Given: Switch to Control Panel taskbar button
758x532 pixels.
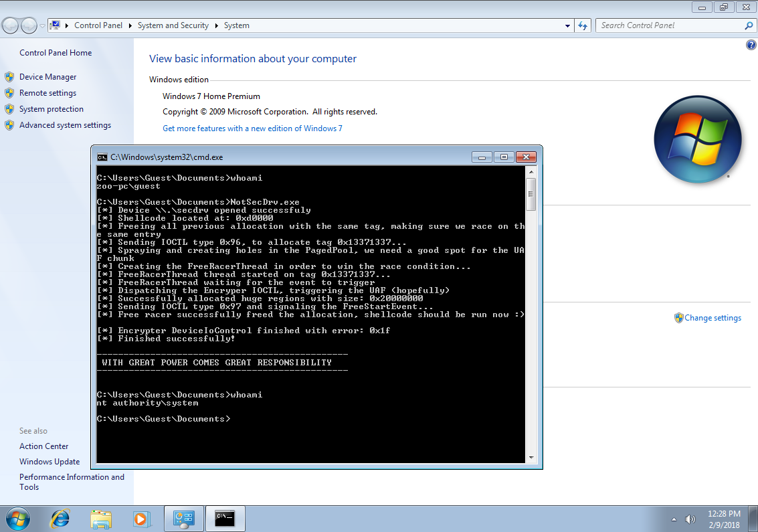Looking at the screenshot, I should point(184,519).
